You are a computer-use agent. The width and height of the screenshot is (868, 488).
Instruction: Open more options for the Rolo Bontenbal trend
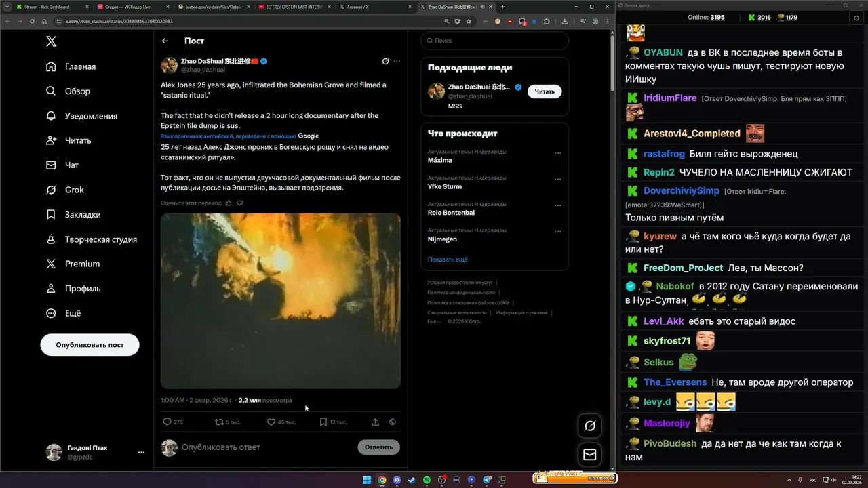[558, 205]
